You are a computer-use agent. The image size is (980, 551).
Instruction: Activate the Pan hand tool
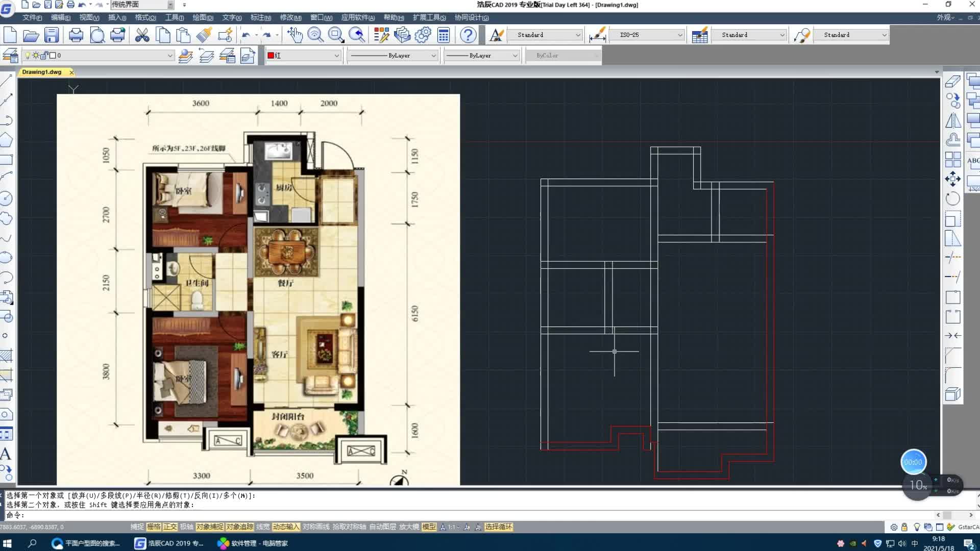coord(295,35)
